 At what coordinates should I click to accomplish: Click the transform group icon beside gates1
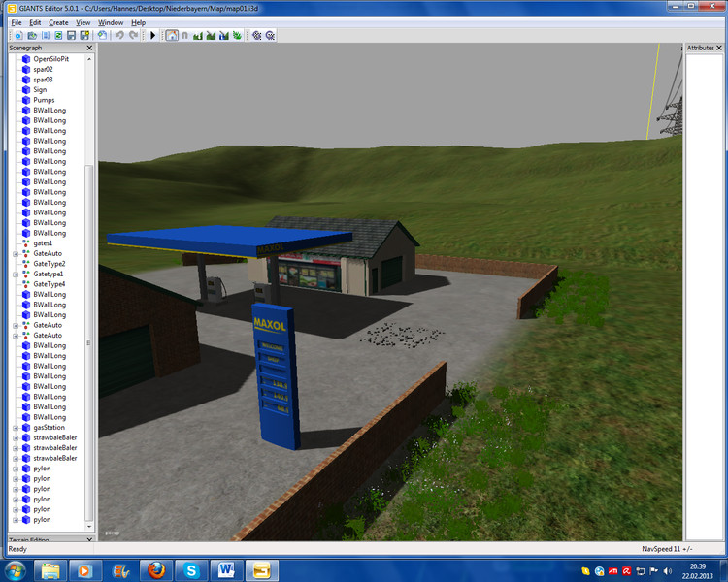26,243
